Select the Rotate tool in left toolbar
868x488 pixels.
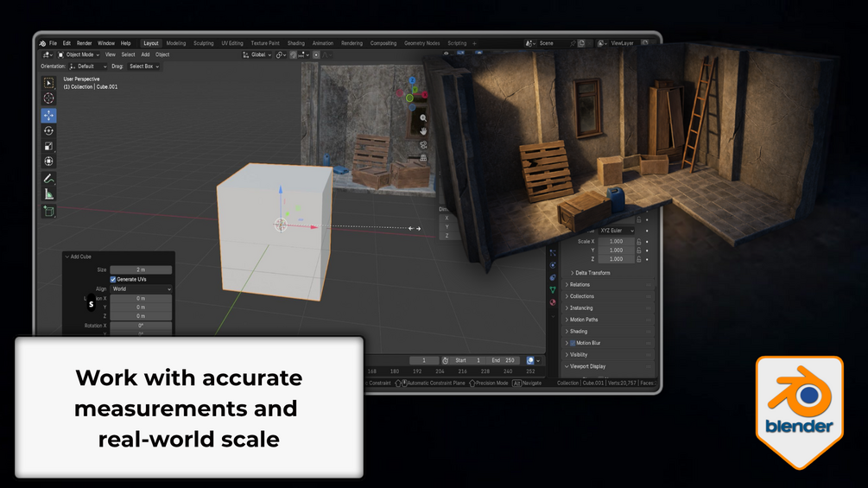tap(48, 130)
